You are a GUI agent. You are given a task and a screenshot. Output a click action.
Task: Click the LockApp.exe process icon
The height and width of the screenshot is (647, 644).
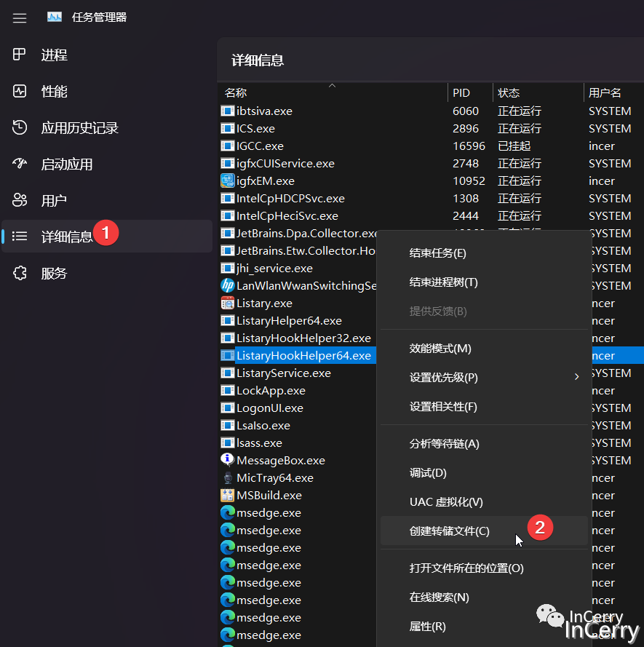[x=227, y=390]
